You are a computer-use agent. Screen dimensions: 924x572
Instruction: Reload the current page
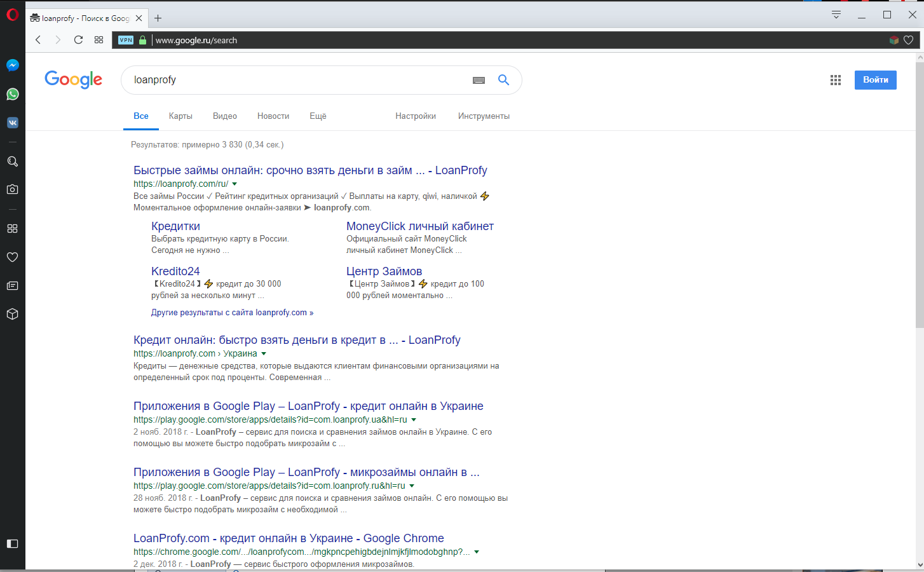pos(78,40)
